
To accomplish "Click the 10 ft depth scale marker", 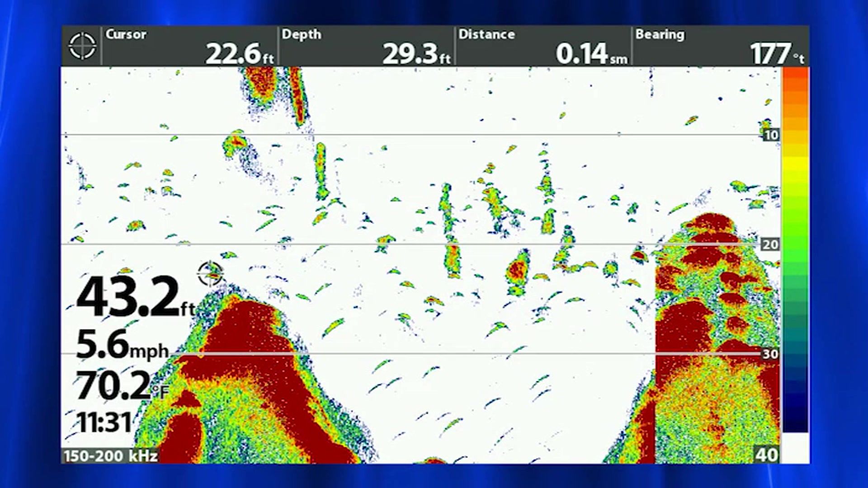I will [771, 135].
